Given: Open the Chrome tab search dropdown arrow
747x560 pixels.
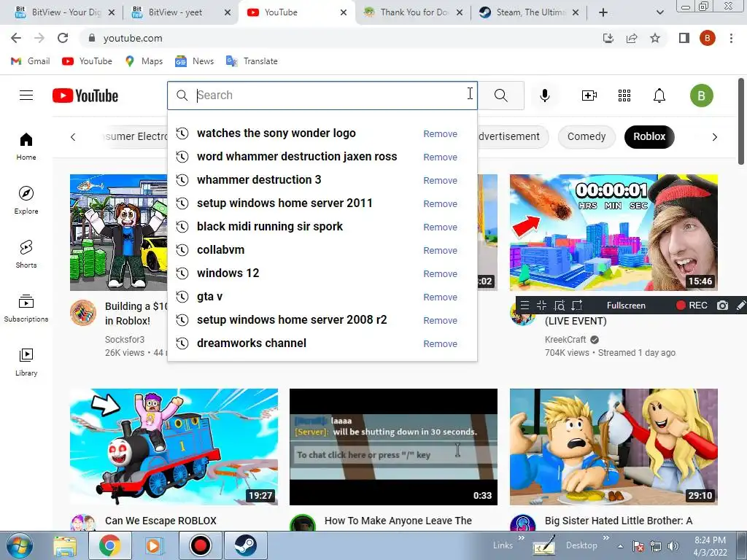Looking at the screenshot, I should [659, 12].
